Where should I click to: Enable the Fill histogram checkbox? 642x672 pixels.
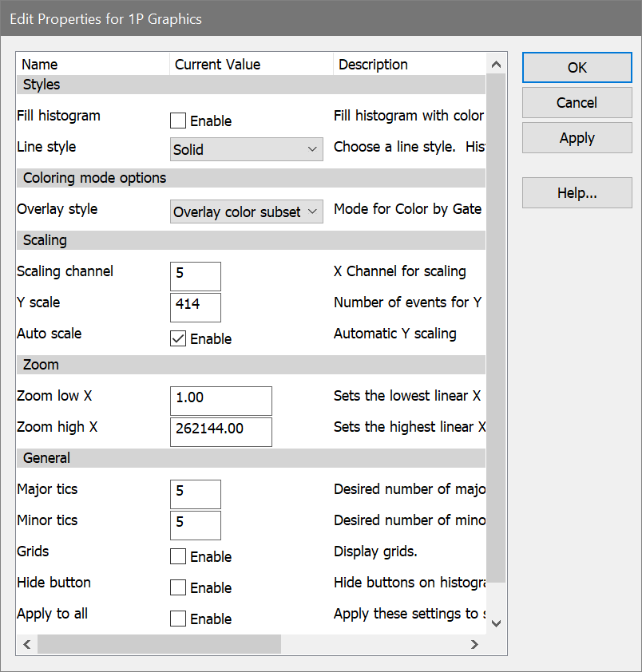point(178,121)
